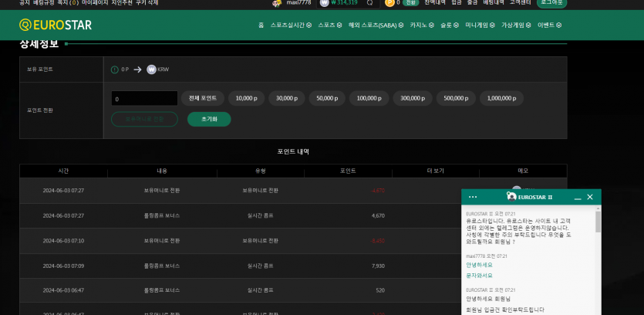
Task: Open 쪽지 messages in top bar
Action: point(69,2)
